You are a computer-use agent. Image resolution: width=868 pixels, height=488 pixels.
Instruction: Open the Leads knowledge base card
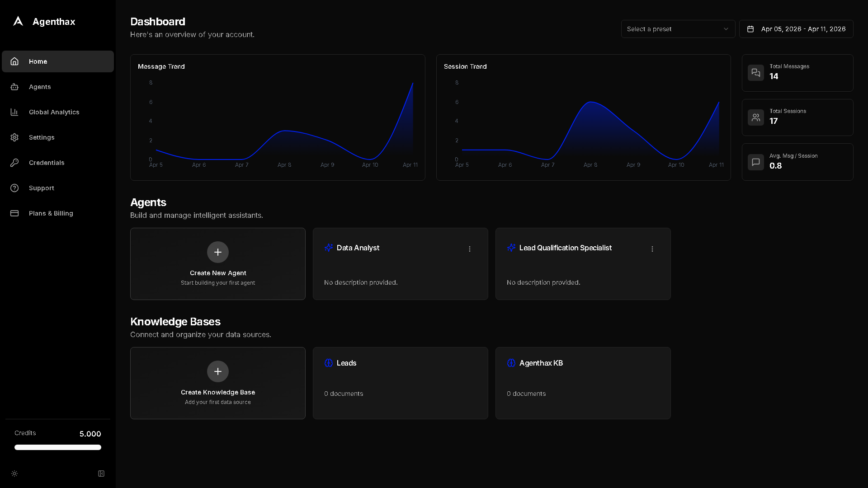(x=401, y=383)
